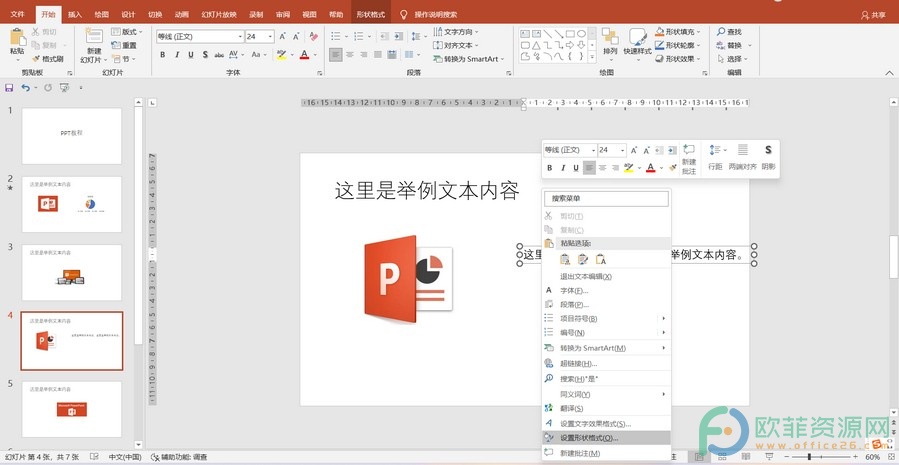Save the presentation via quick access toolbar

coord(9,88)
